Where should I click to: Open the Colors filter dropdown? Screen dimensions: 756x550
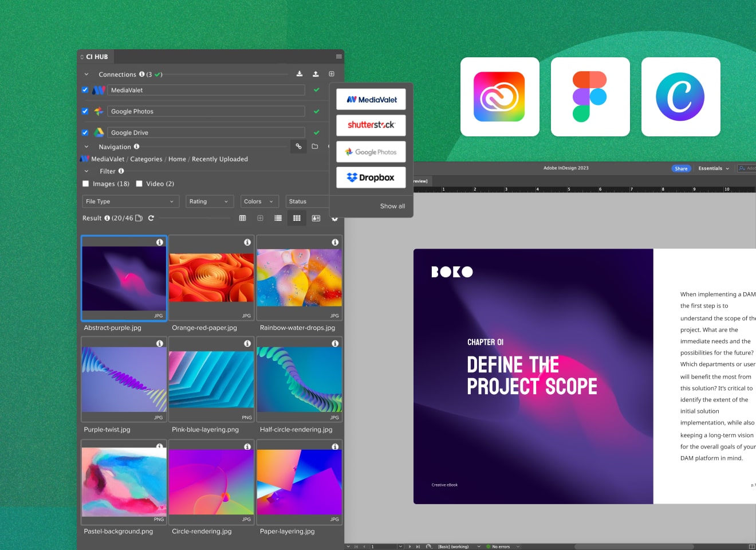(x=259, y=202)
